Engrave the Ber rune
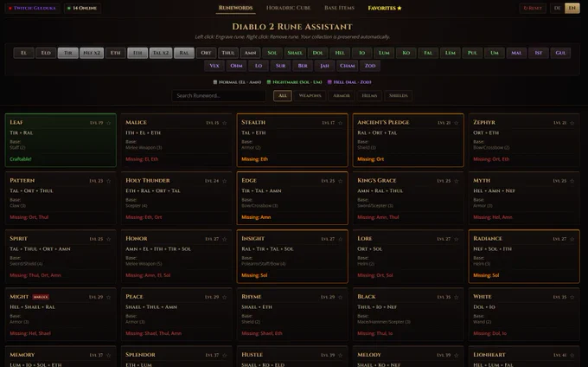 pos(303,66)
